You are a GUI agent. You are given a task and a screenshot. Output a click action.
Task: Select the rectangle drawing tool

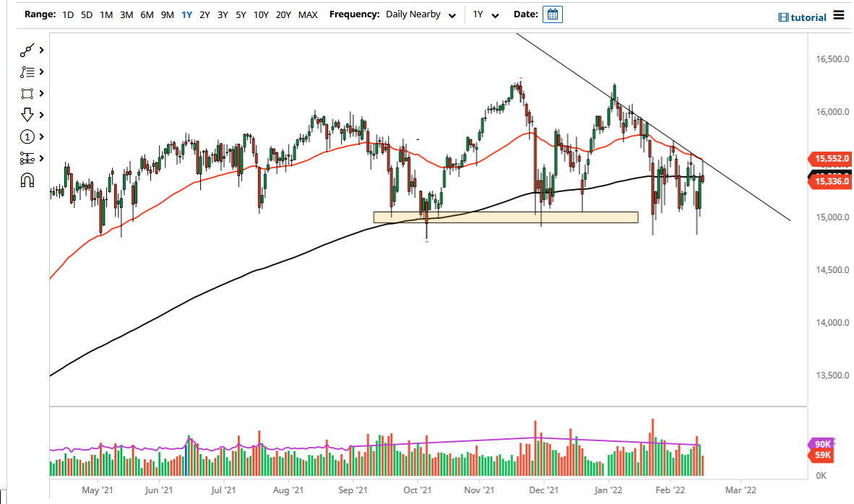27,93
